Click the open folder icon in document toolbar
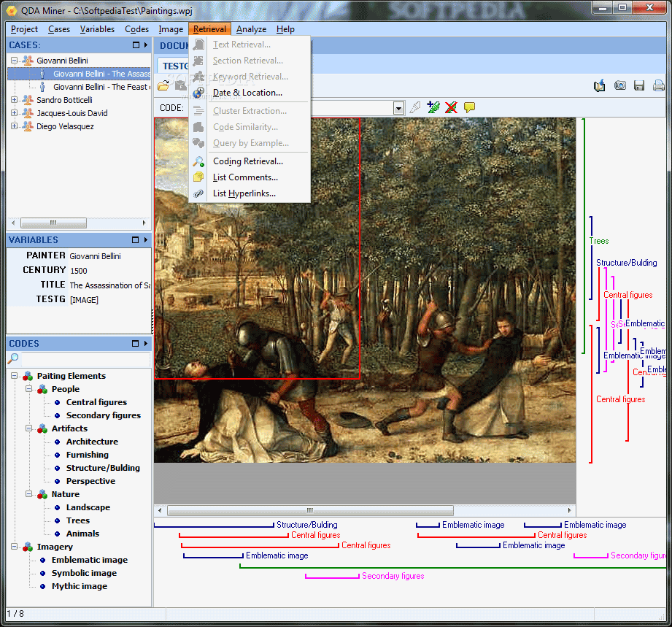Screen dimensions: 672x627 [163, 86]
